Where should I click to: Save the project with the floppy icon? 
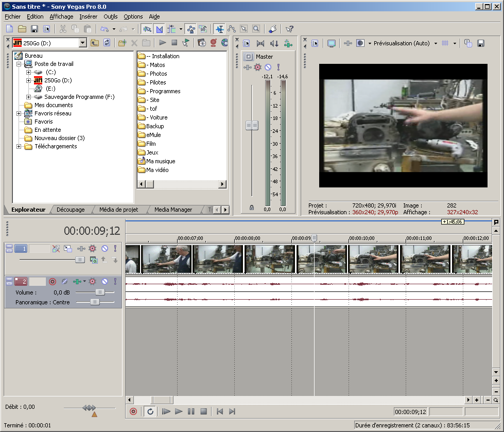34,29
